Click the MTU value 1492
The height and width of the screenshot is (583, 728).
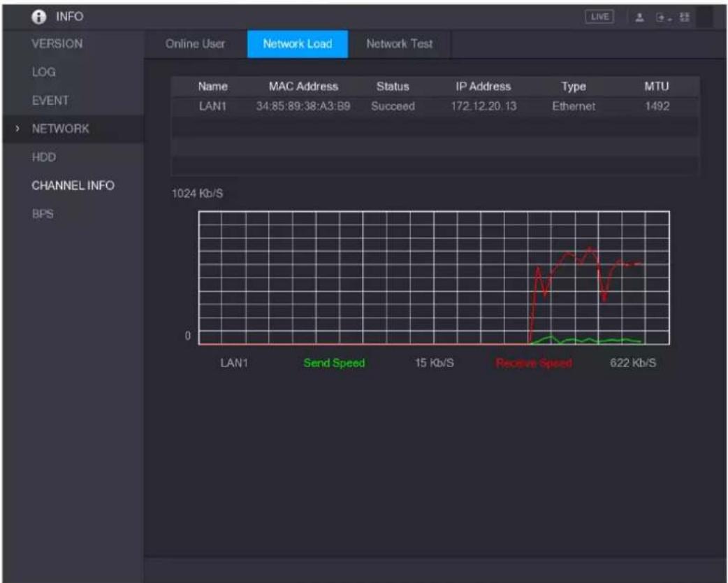pos(657,106)
